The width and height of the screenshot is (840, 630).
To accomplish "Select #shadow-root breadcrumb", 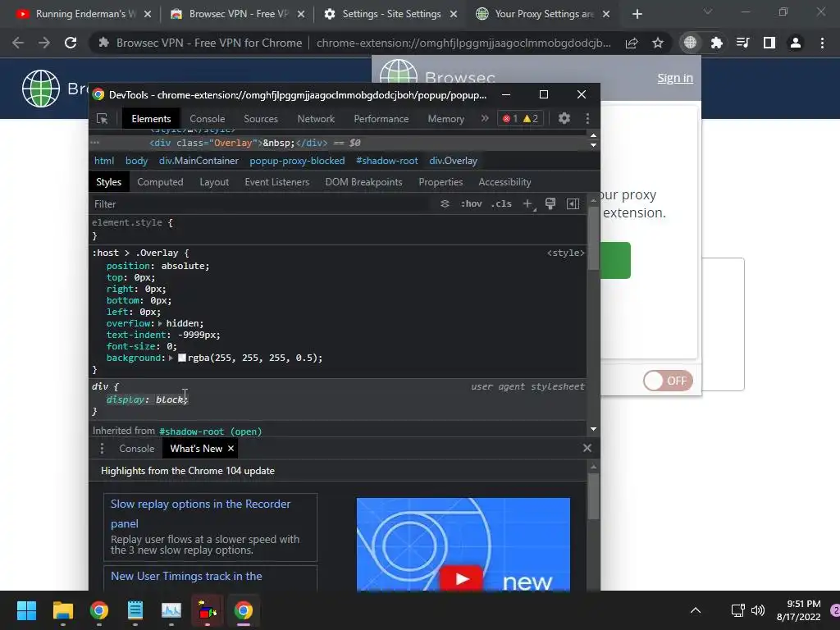I will pyautogui.click(x=387, y=161).
